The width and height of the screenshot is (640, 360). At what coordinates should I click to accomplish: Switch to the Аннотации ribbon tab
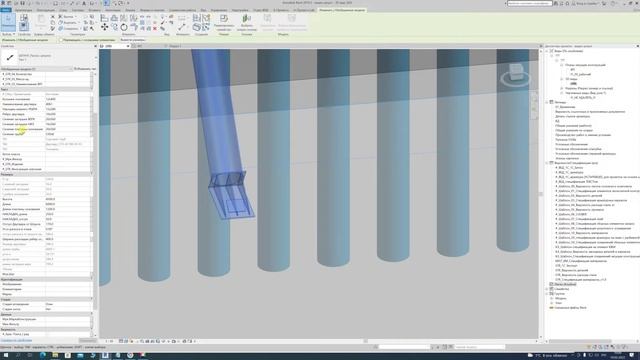tap(113, 10)
